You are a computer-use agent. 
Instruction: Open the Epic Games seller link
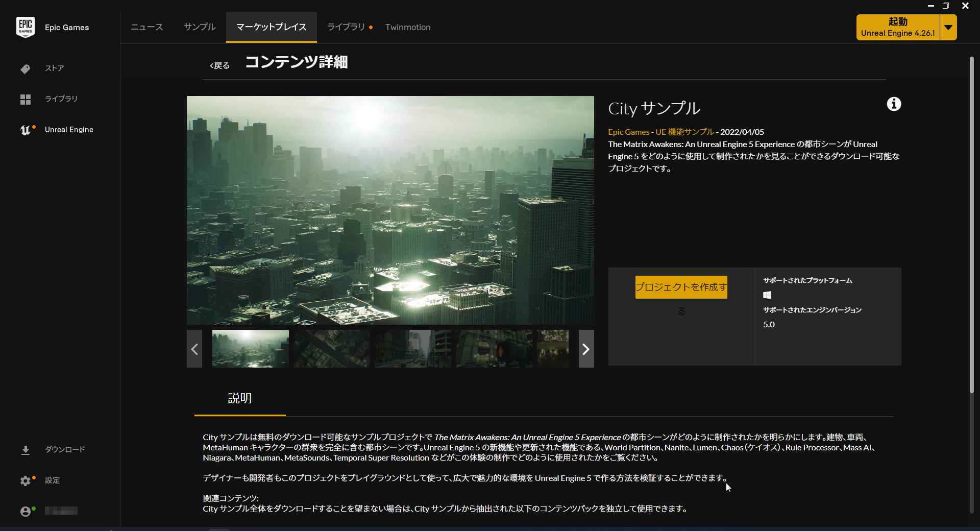(x=629, y=132)
